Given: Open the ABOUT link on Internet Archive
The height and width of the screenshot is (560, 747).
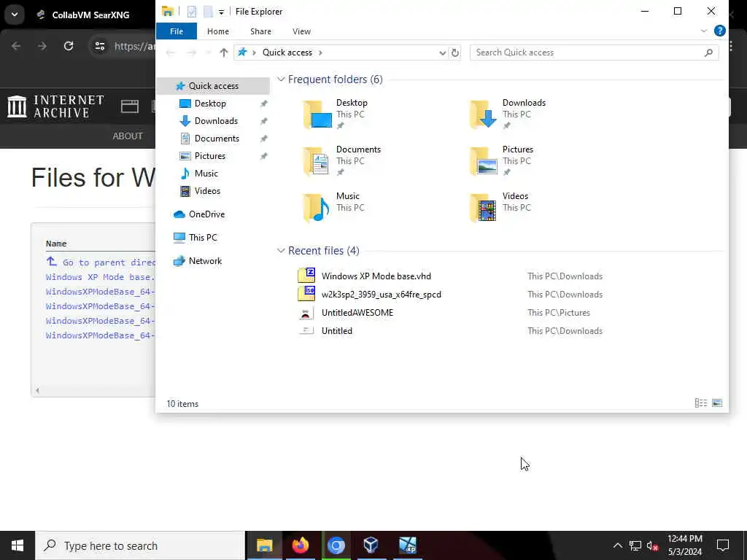Looking at the screenshot, I should click(127, 136).
